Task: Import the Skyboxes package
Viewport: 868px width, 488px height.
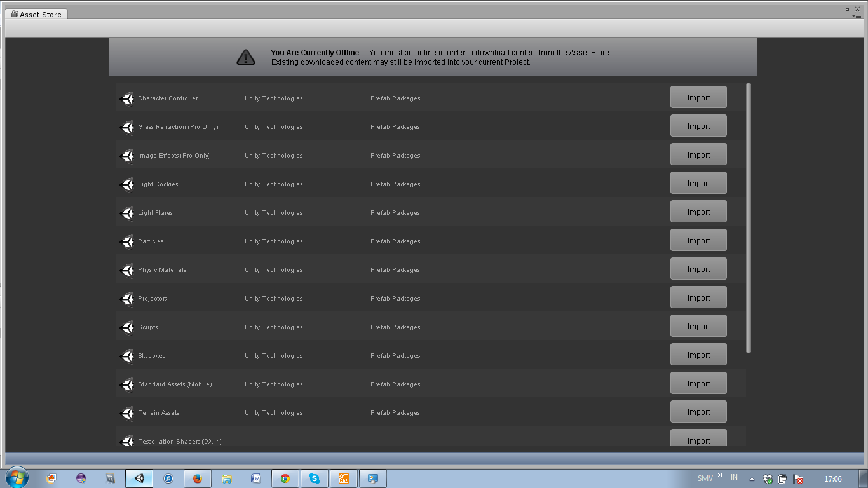Action: coord(698,355)
